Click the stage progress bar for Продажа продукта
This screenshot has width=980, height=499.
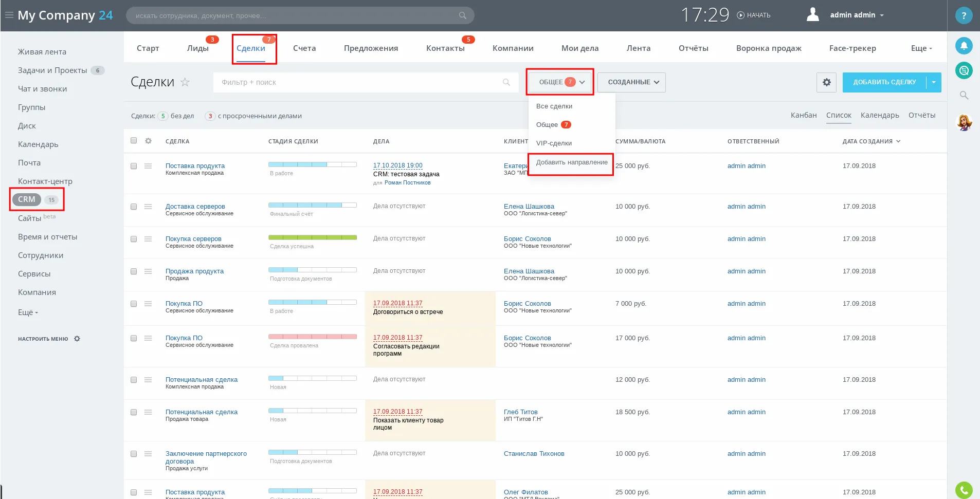(x=312, y=270)
